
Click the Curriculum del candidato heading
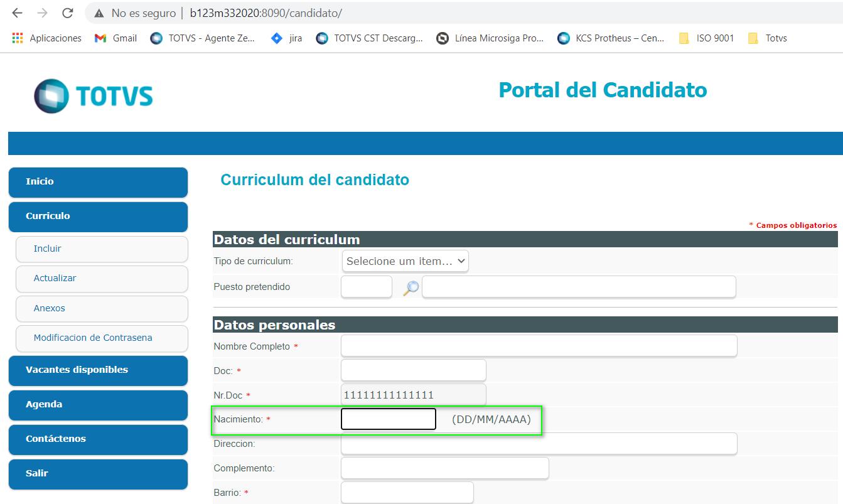tap(314, 180)
